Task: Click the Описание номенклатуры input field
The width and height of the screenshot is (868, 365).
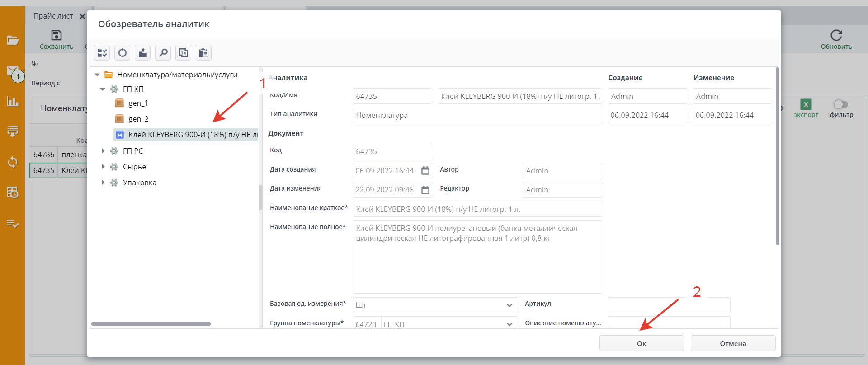Action: coord(669,323)
